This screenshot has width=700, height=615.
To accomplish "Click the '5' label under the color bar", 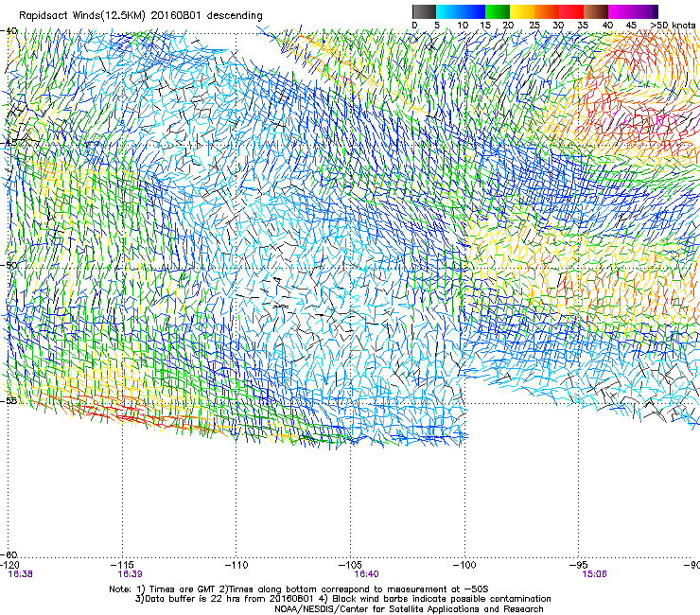I will point(437,25).
